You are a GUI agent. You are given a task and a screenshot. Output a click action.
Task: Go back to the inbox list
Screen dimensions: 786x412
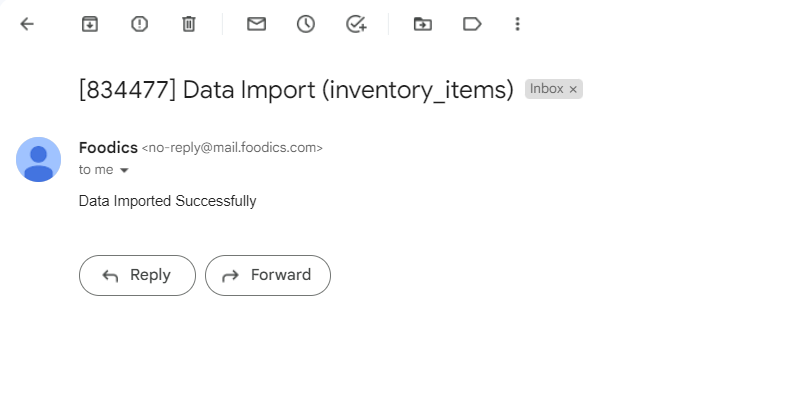pos(27,24)
